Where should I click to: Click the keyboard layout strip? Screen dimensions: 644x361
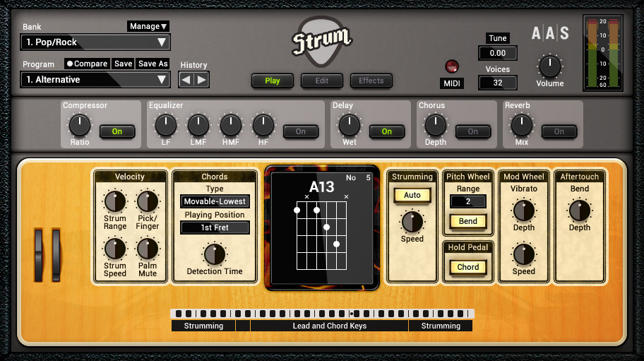pyautogui.click(x=322, y=314)
